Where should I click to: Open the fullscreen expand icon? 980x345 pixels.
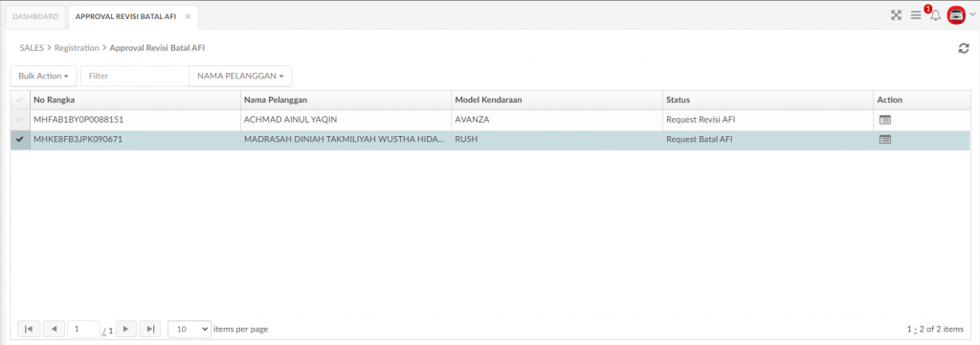click(x=896, y=15)
